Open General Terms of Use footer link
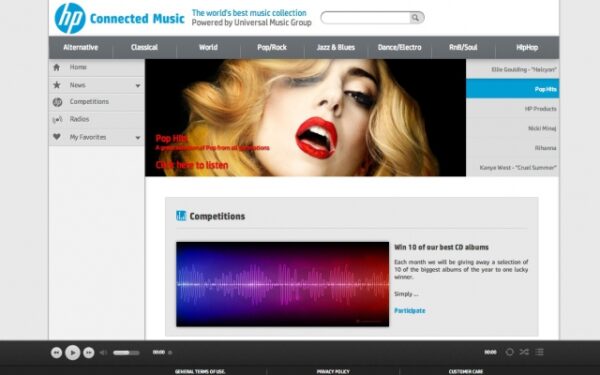Viewport: 600px width, 375px height. (x=200, y=371)
